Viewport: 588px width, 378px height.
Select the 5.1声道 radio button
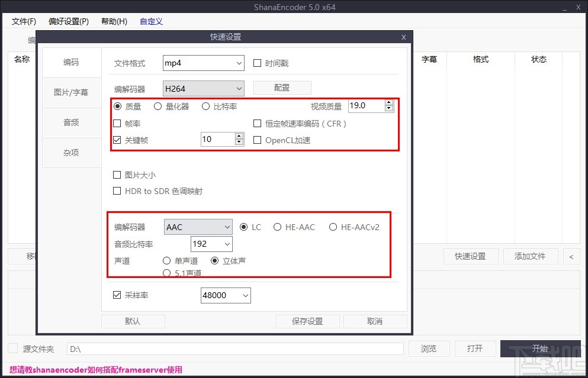166,273
